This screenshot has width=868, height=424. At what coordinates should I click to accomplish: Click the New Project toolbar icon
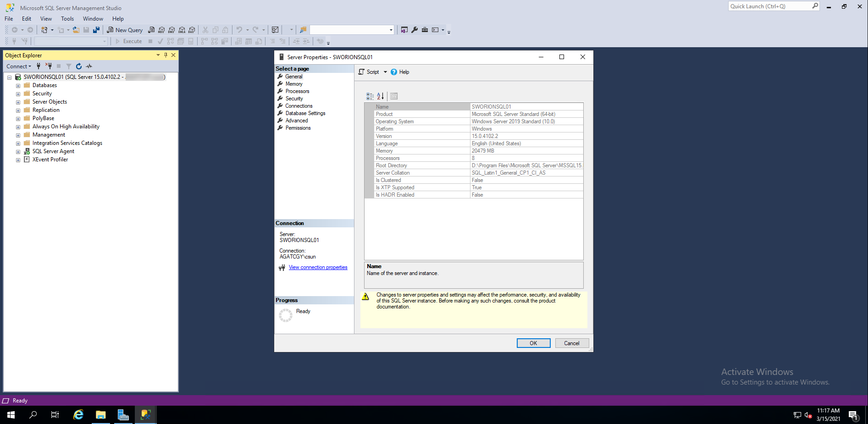(44, 30)
